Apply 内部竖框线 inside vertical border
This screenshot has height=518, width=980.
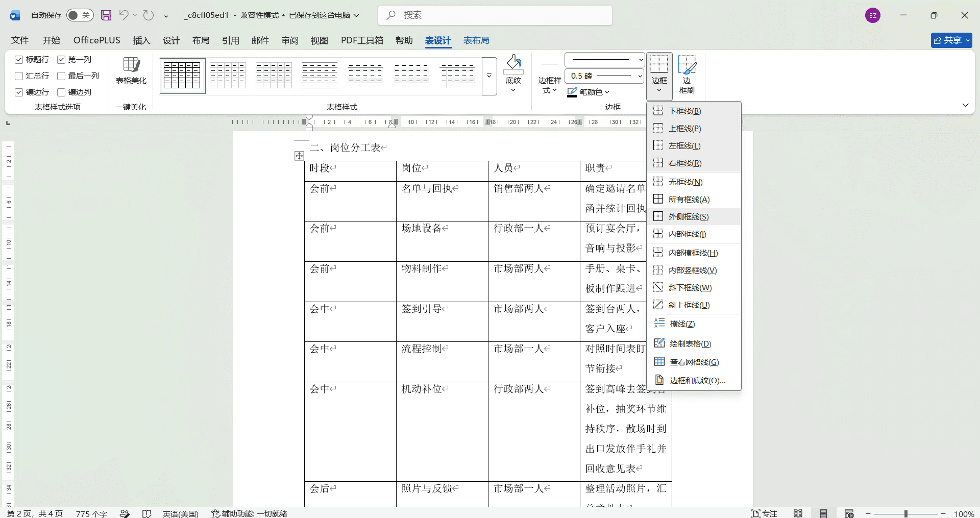(x=694, y=270)
